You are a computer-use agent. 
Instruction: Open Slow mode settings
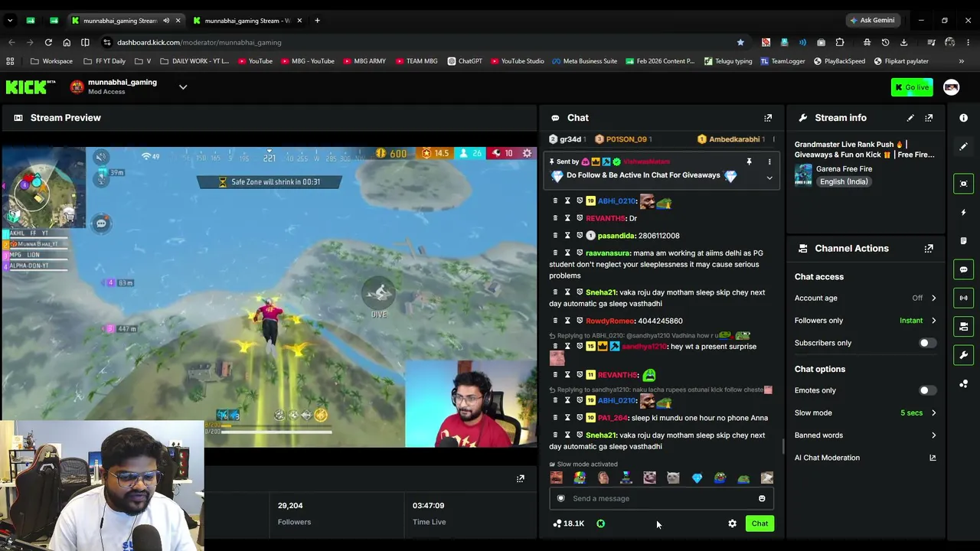click(x=865, y=413)
